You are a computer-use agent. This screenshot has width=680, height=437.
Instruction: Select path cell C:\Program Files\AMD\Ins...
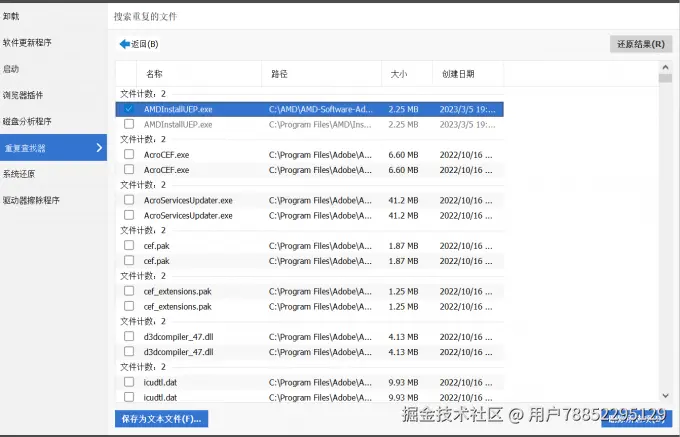point(320,124)
